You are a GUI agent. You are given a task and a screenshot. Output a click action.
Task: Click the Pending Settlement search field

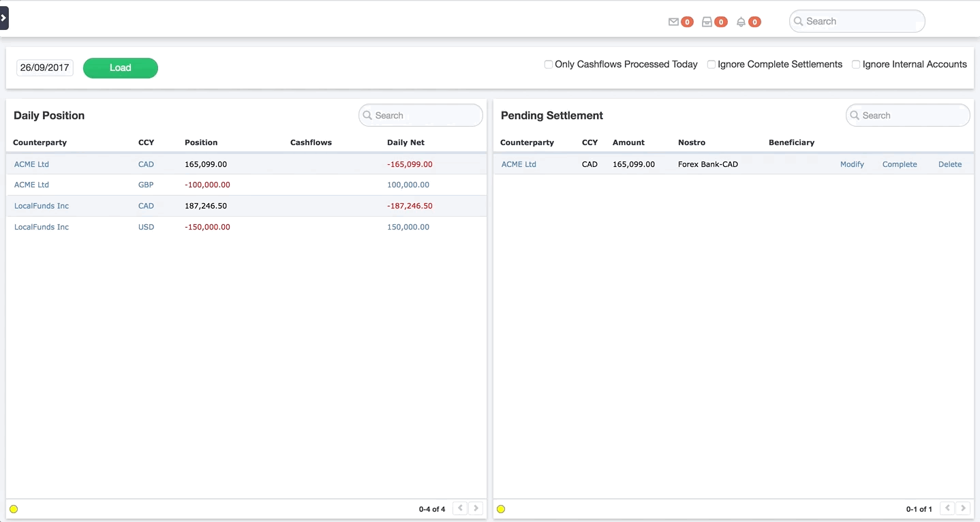908,115
